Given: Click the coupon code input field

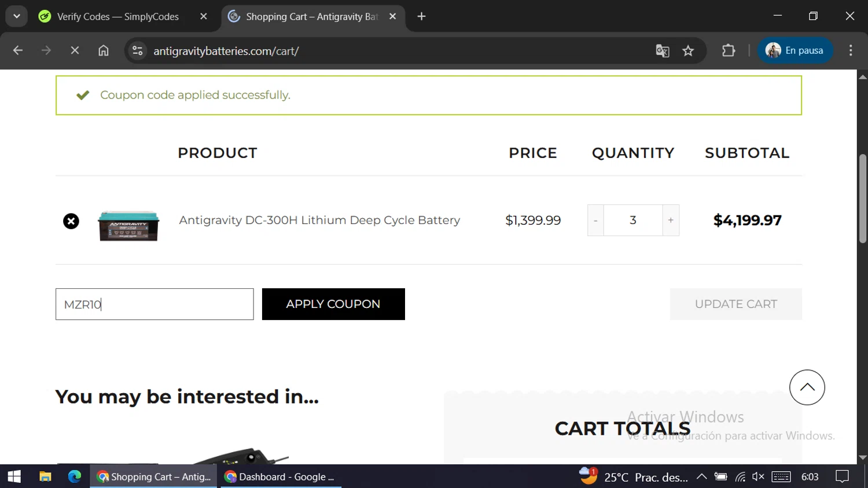Looking at the screenshot, I should (155, 304).
